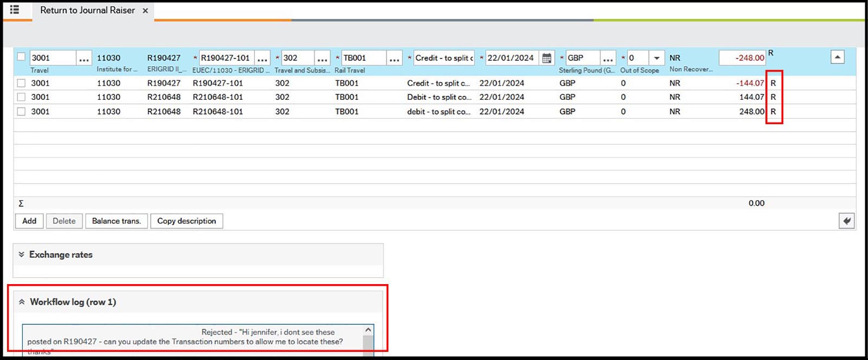Tick the checkbox of the -144.07 row
The image size is (868, 360).
pos(21,83)
